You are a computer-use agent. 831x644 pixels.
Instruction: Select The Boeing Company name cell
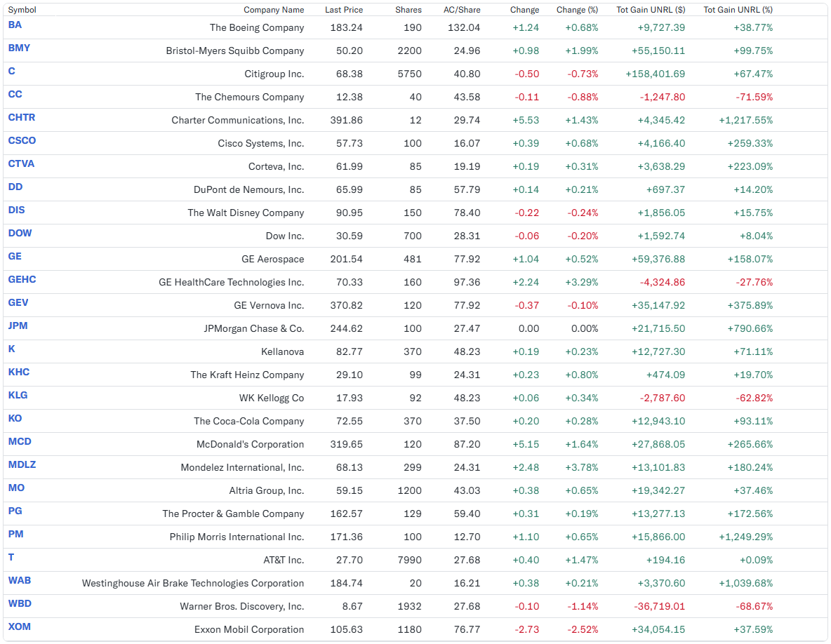click(x=257, y=28)
